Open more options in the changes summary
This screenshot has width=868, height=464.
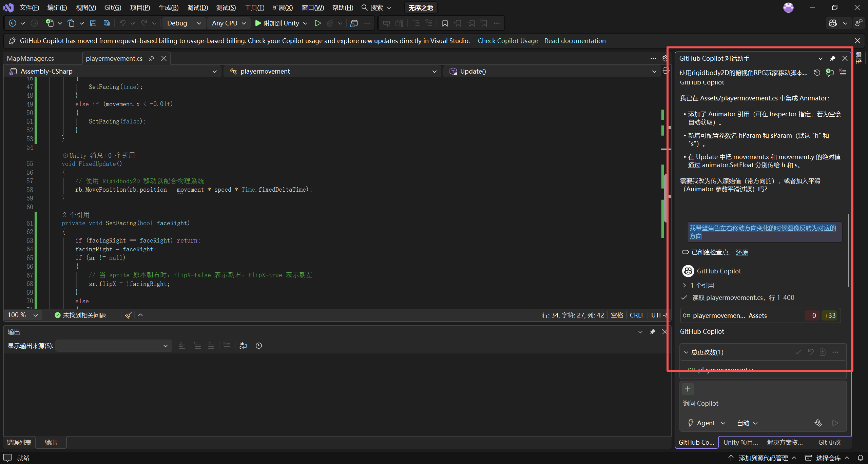click(x=835, y=352)
